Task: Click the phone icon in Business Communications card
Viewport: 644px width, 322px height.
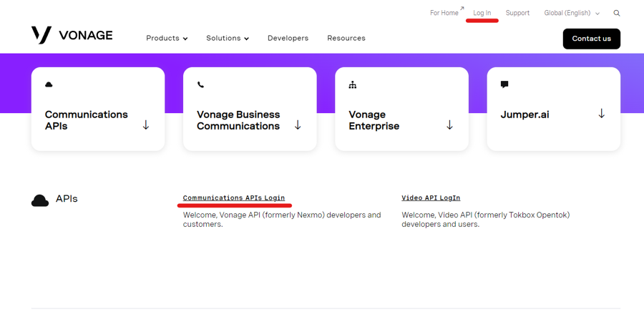Action: (x=200, y=84)
